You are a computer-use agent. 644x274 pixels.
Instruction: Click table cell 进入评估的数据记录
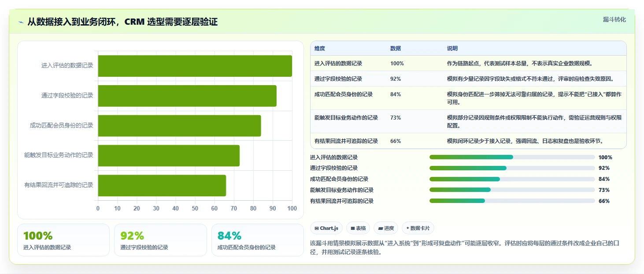point(338,64)
